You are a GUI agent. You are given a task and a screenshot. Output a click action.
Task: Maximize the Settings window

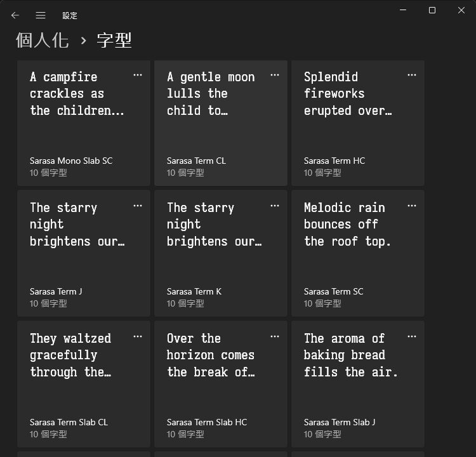click(432, 10)
